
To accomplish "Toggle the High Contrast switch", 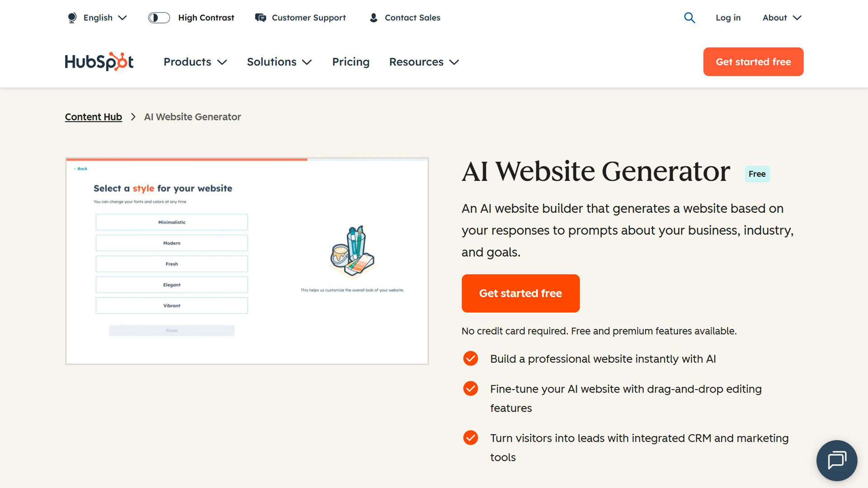I will pyautogui.click(x=159, y=18).
